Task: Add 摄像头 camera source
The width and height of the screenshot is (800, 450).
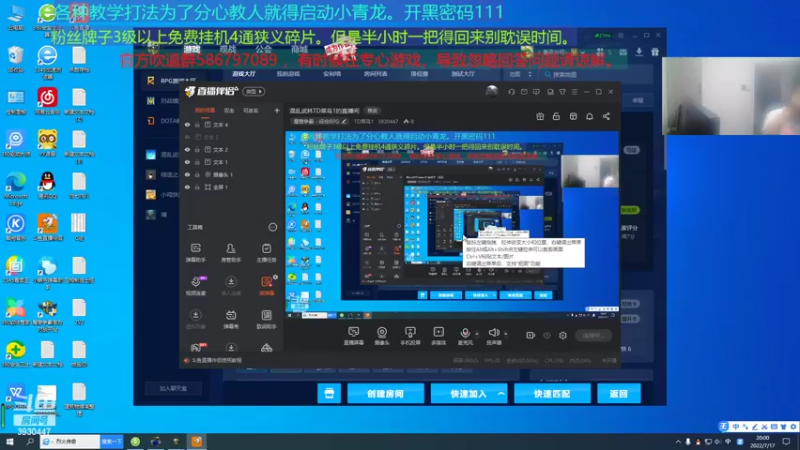Action: (x=382, y=336)
